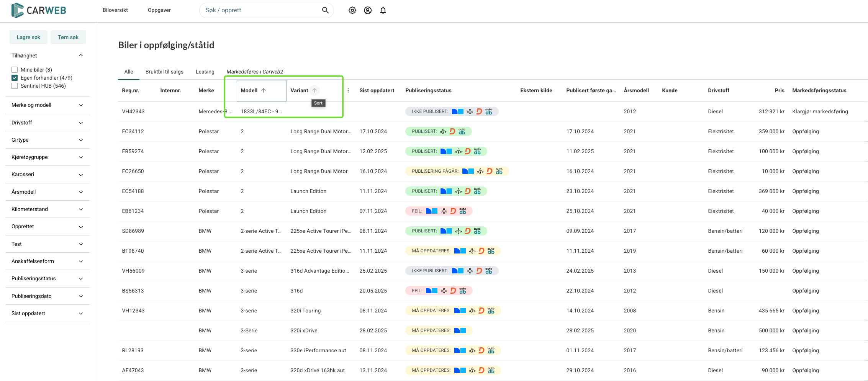The width and height of the screenshot is (868, 381).
Task: Click the sort arrow beside Modell header
Action: point(264,90)
